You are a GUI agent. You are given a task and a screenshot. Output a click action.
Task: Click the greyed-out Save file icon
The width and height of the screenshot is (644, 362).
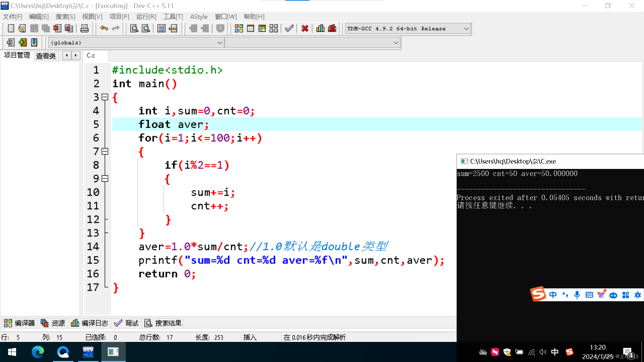(x=34, y=28)
